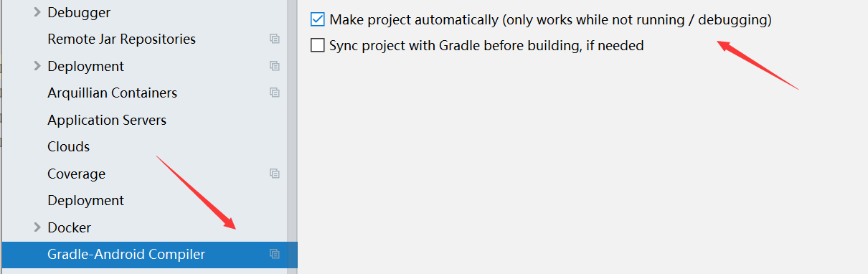The image size is (868, 274).
Task: Open the Debugger settings entry
Action: [79, 12]
